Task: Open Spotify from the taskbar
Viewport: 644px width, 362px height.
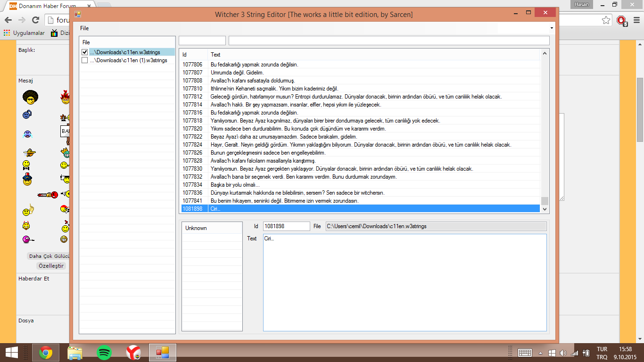Action: 104,353
